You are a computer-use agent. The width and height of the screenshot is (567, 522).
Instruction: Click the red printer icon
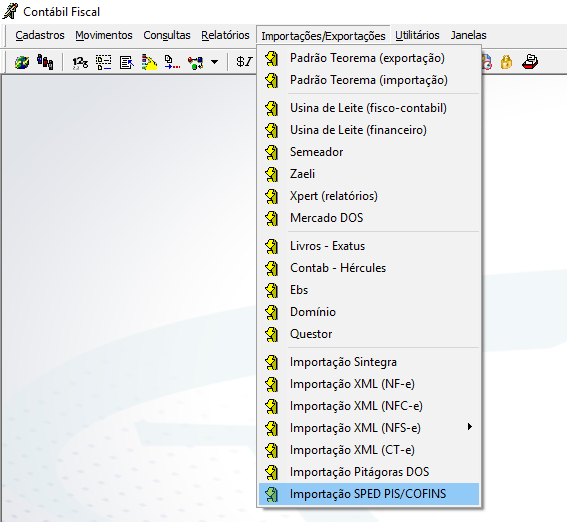(530, 62)
